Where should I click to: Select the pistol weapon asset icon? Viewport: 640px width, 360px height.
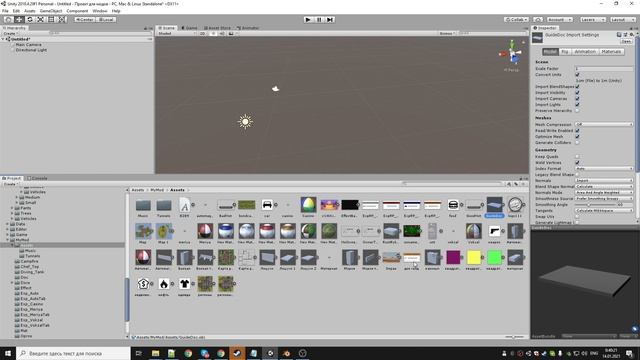coord(494,231)
